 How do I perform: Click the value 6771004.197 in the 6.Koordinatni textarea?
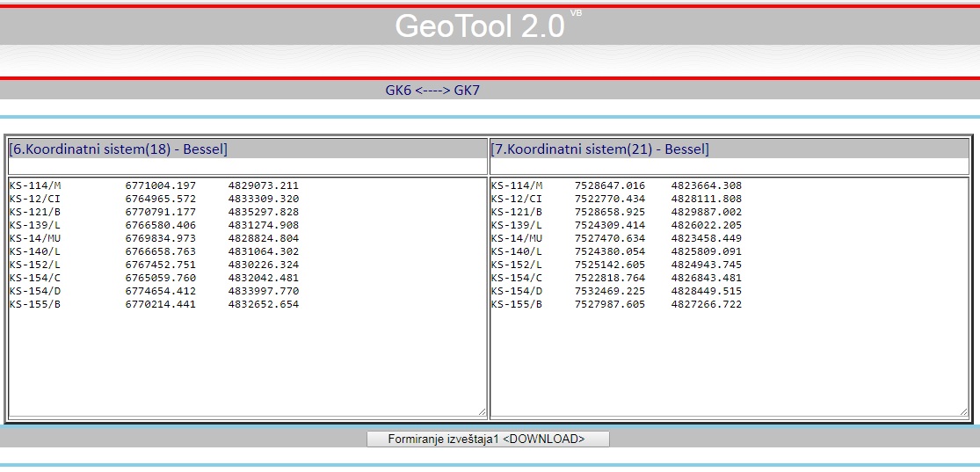(x=160, y=185)
